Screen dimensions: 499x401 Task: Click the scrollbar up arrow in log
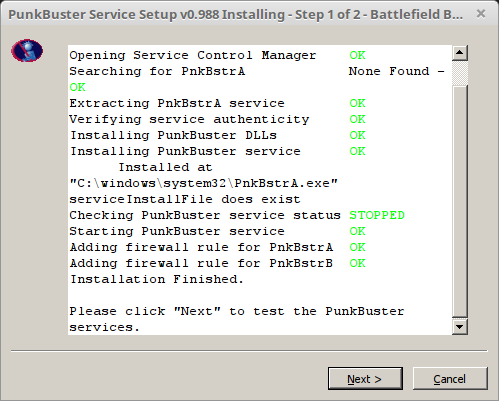click(x=460, y=53)
